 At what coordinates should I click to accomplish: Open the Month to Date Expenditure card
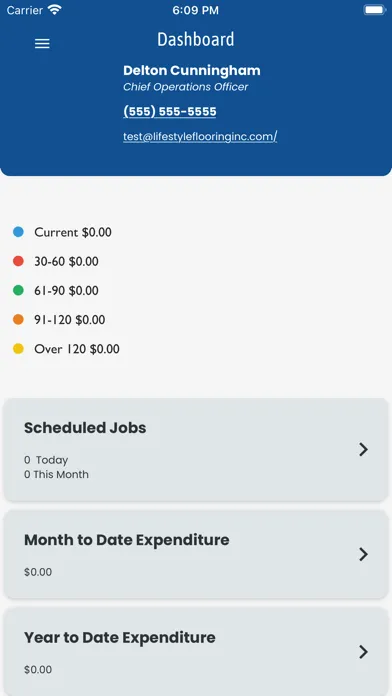tap(196, 554)
